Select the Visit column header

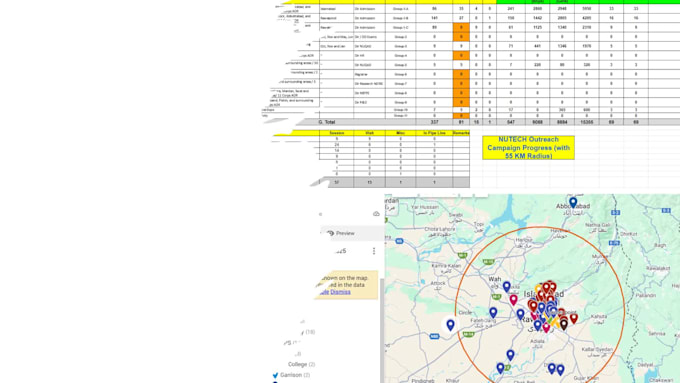tap(369, 133)
